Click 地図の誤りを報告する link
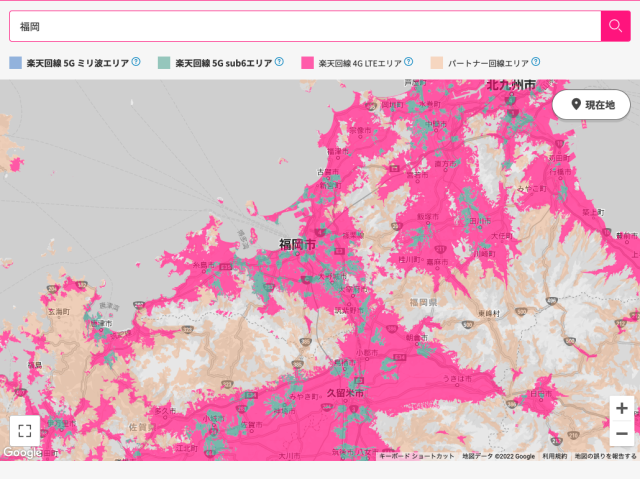Viewport: 640px width, 479px height. [x=605, y=456]
